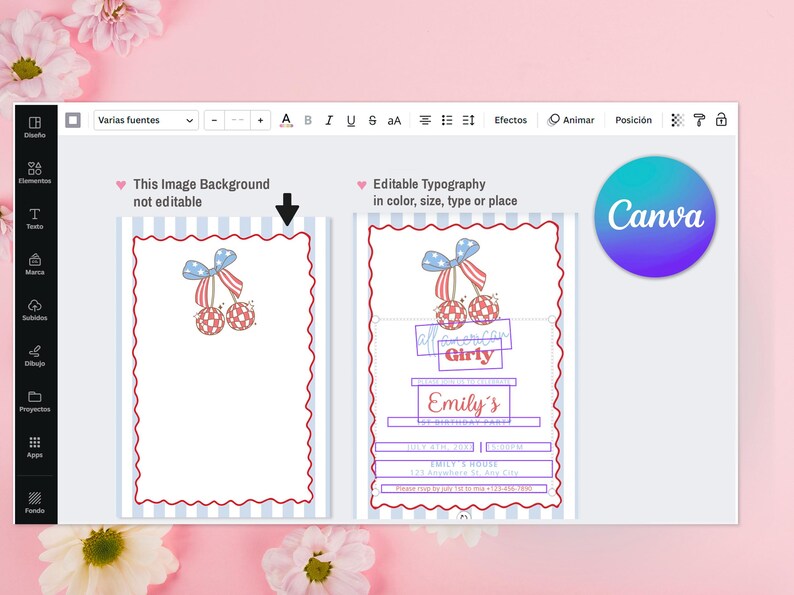Open the Apps grid panel
794x595 pixels.
(34, 447)
